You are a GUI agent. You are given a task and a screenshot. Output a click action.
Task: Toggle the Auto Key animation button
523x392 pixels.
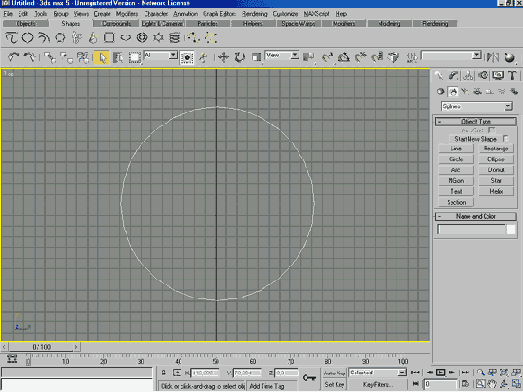[334, 373]
